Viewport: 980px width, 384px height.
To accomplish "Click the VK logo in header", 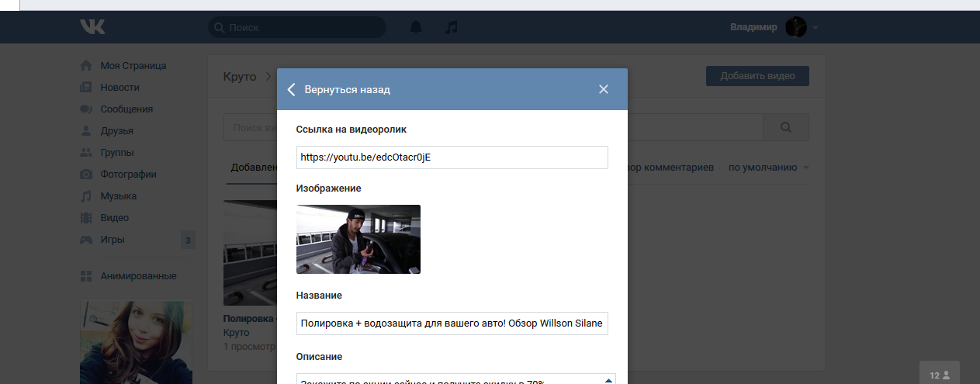I will [92, 27].
